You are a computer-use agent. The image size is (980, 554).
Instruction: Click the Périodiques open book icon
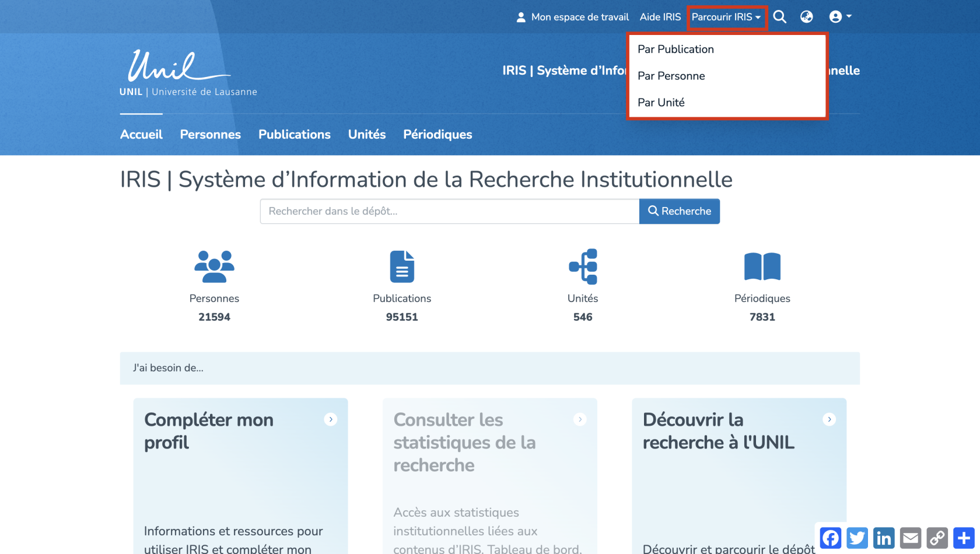[x=762, y=267]
